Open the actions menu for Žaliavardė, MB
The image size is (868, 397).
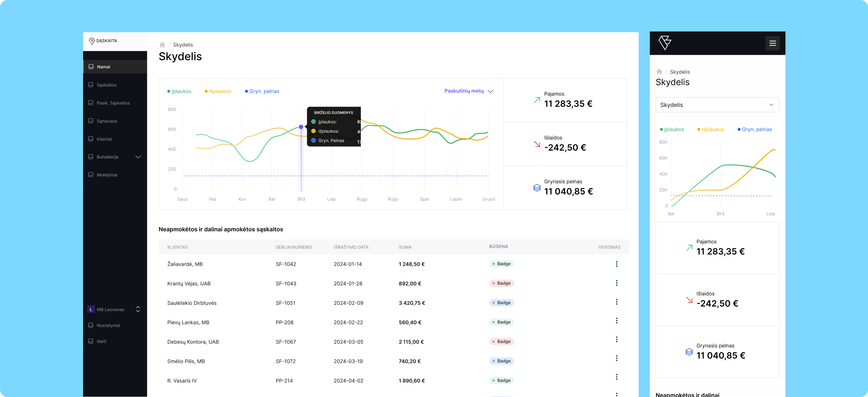click(617, 264)
